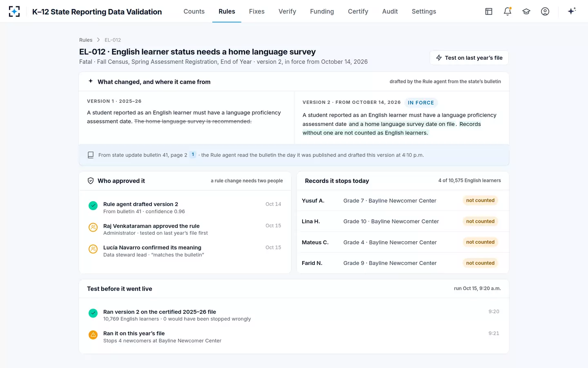Click 'Test on last year's file' button

[x=469, y=58]
